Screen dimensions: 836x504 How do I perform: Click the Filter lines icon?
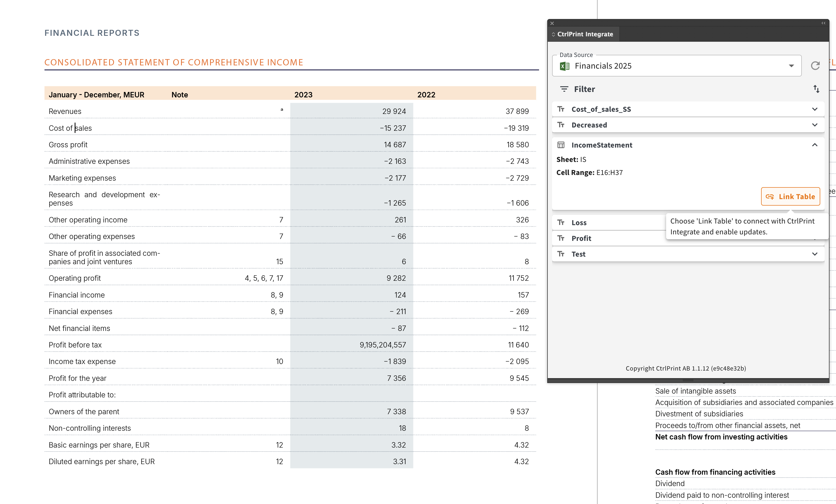(x=564, y=89)
